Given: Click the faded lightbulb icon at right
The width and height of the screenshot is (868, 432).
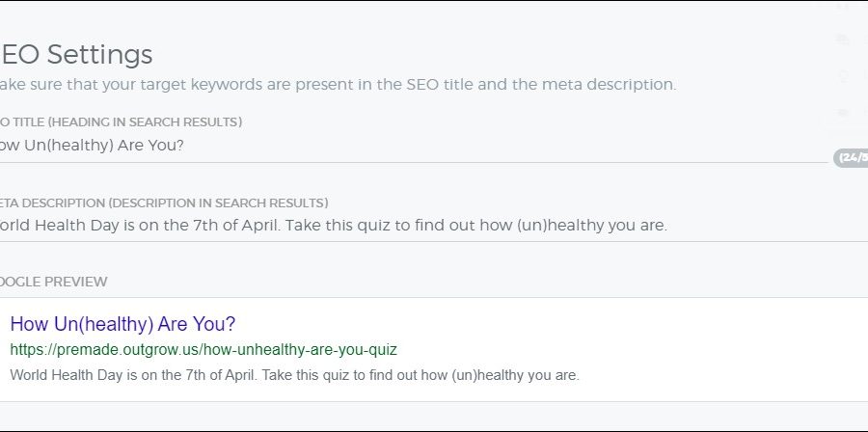Looking at the screenshot, I should [x=843, y=77].
